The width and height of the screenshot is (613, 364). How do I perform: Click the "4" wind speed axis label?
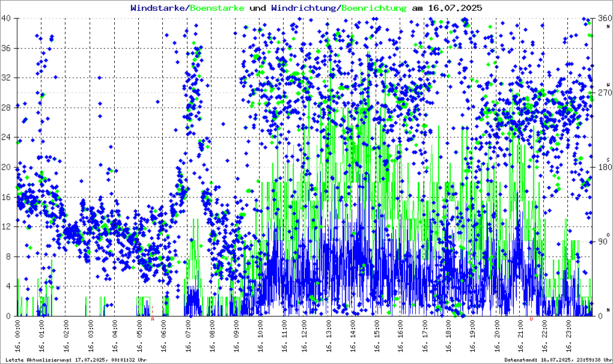(x=8, y=287)
